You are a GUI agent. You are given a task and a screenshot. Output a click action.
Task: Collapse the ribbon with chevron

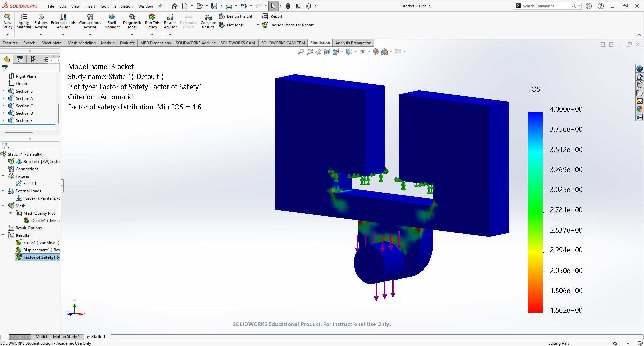639,35
